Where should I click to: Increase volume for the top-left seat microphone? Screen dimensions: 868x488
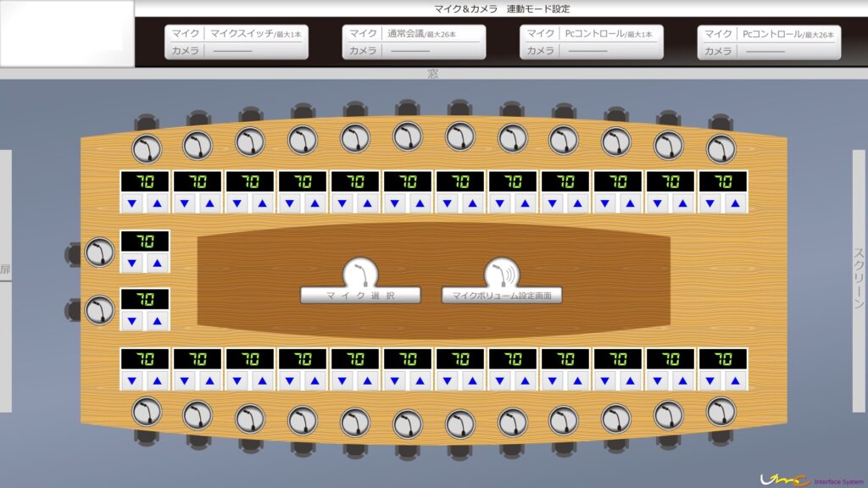pos(157,203)
